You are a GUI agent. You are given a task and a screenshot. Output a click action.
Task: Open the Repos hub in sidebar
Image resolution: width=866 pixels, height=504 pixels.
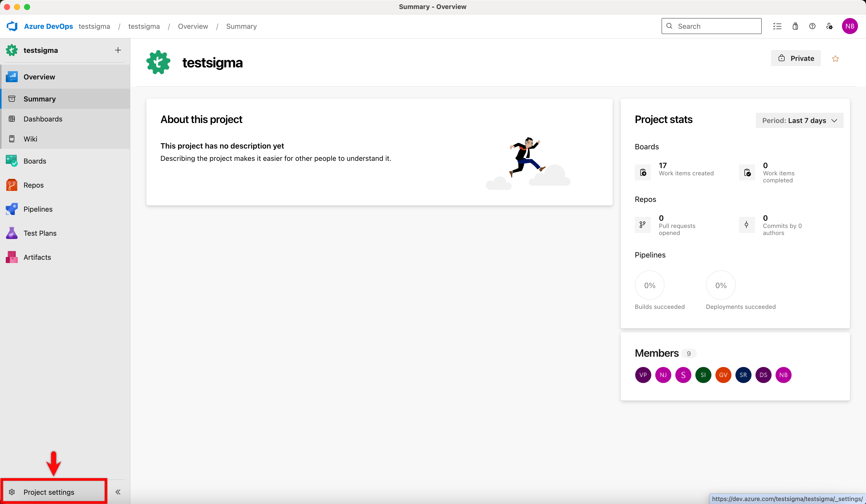click(33, 185)
